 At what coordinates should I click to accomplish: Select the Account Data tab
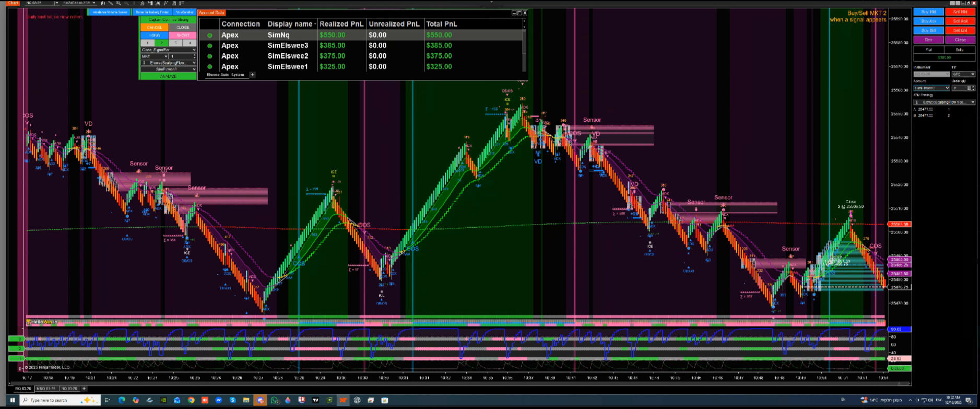click(x=211, y=13)
